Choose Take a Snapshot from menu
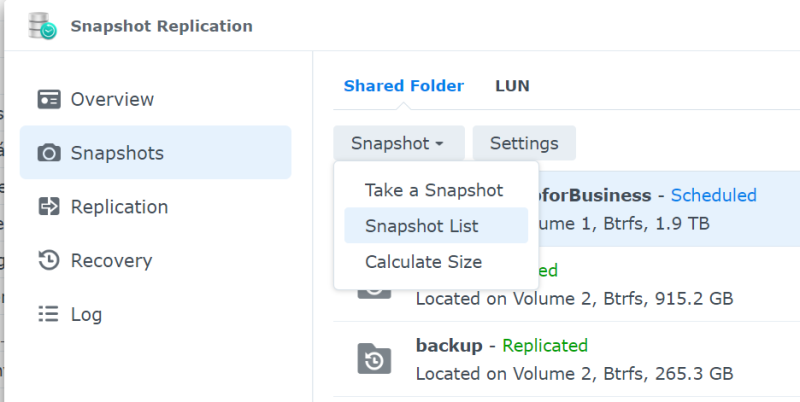800x402 pixels. coord(434,190)
